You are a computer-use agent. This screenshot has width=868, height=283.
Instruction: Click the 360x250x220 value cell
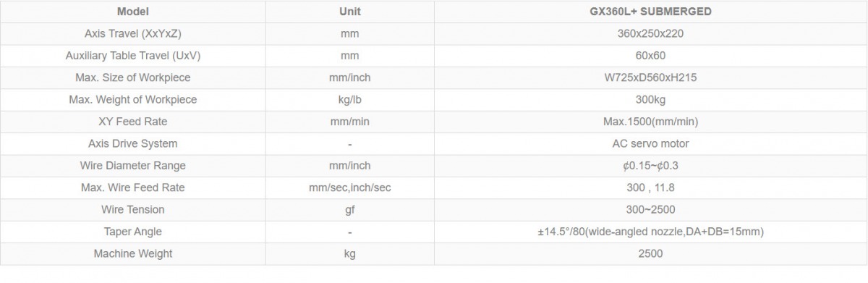pyautogui.click(x=650, y=34)
